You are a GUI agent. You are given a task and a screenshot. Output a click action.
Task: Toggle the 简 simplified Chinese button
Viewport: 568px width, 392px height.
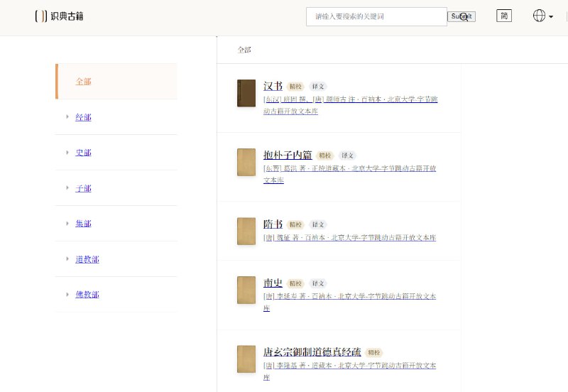point(503,16)
